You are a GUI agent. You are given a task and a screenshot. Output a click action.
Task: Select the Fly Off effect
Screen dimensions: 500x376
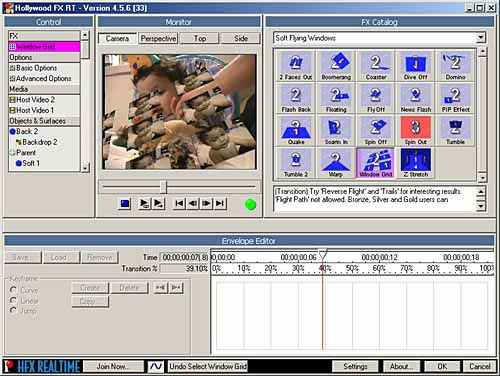pyautogui.click(x=376, y=98)
